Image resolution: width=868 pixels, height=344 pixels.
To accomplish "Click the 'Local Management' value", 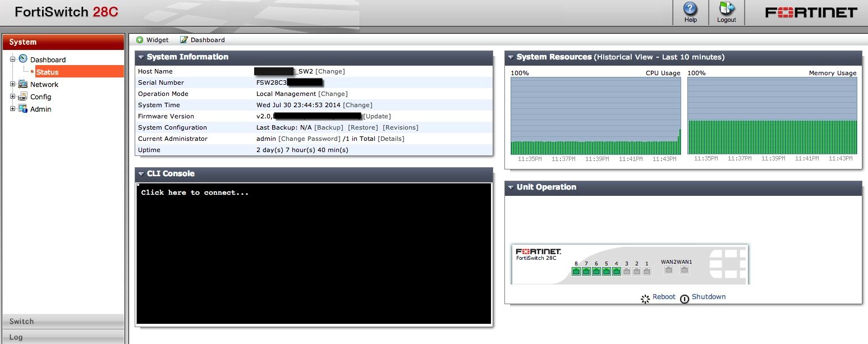I will point(286,94).
